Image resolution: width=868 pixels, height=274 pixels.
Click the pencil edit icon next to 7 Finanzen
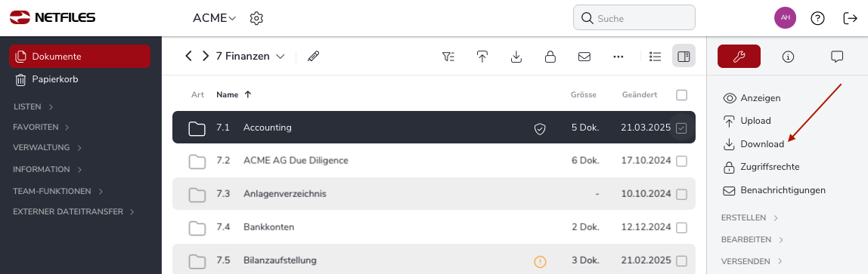coord(313,56)
